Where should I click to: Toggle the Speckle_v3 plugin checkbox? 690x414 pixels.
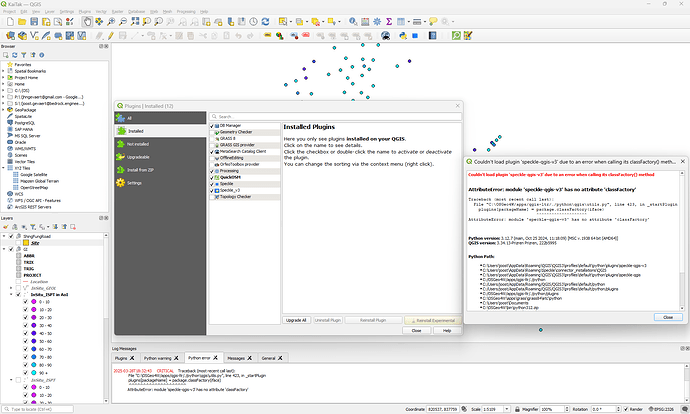212,191
